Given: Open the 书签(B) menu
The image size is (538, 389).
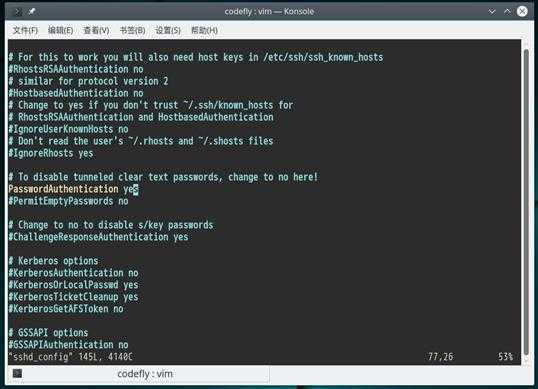Looking at the screenshot, I should 132,30.
